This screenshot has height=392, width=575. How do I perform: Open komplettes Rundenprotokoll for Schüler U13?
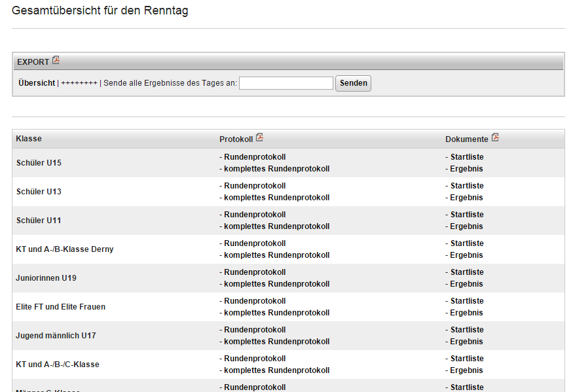click(276, 198)
